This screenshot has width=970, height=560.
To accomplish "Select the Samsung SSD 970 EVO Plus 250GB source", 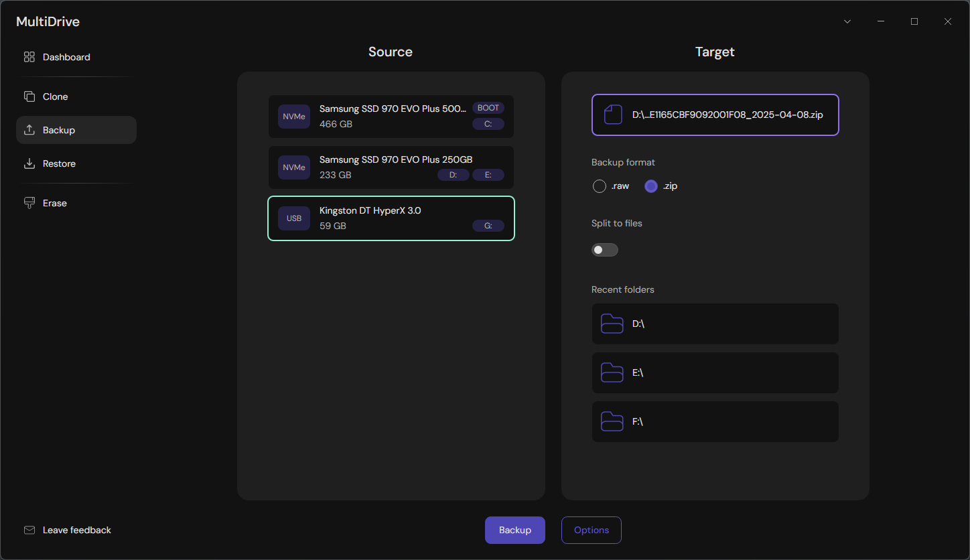I will (391, 167).
